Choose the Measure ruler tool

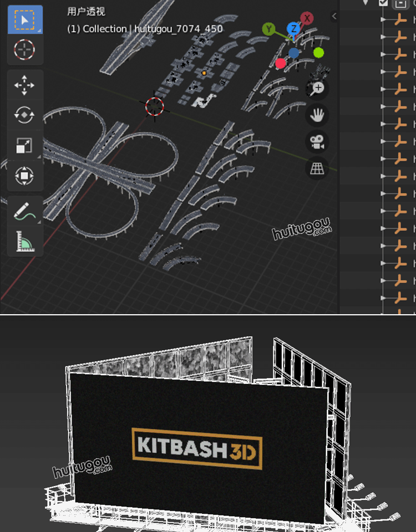click(25, 241)
